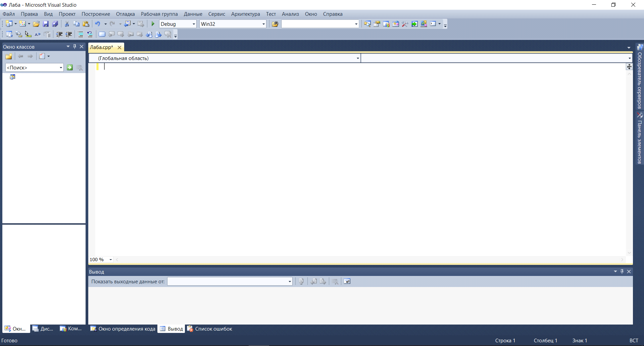Open the Extension Manager toolbar icon
The image size is (644, 346).
[x=424, y=24]
